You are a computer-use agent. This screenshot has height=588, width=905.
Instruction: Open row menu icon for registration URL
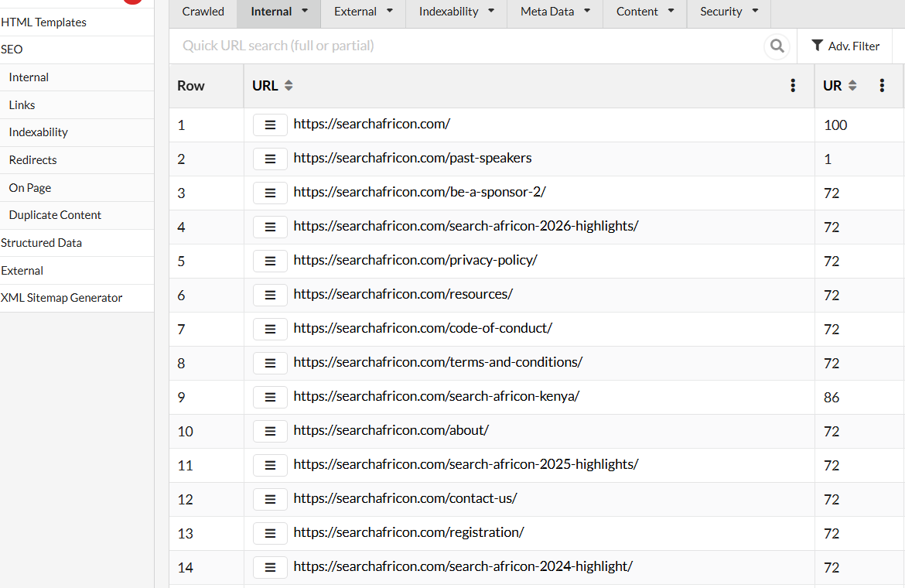(270, 533)
